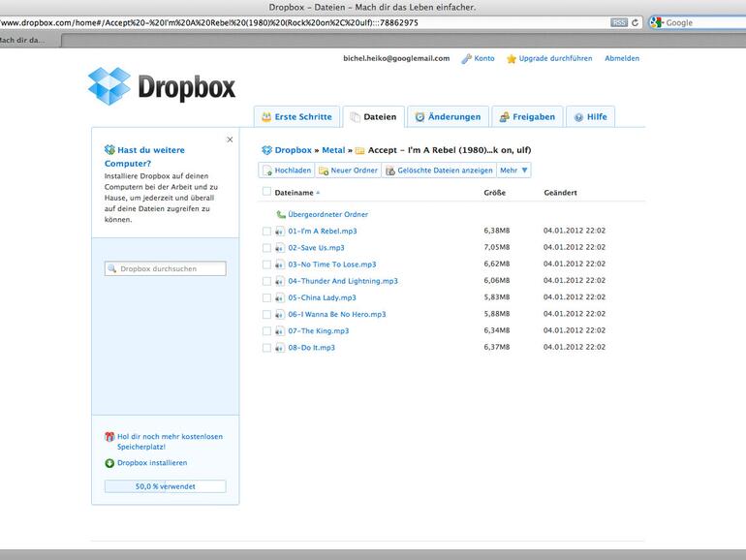
Task: Click audio file icon of 01-I'm A Rebel.mp3
Action: [280, 232]
